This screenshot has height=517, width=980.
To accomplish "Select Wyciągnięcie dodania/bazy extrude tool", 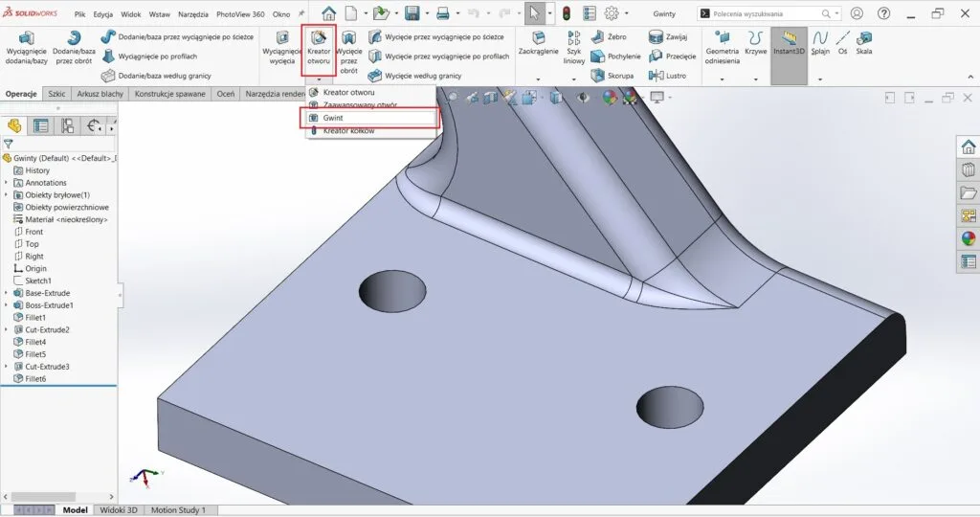I will (x=26, y=48).
